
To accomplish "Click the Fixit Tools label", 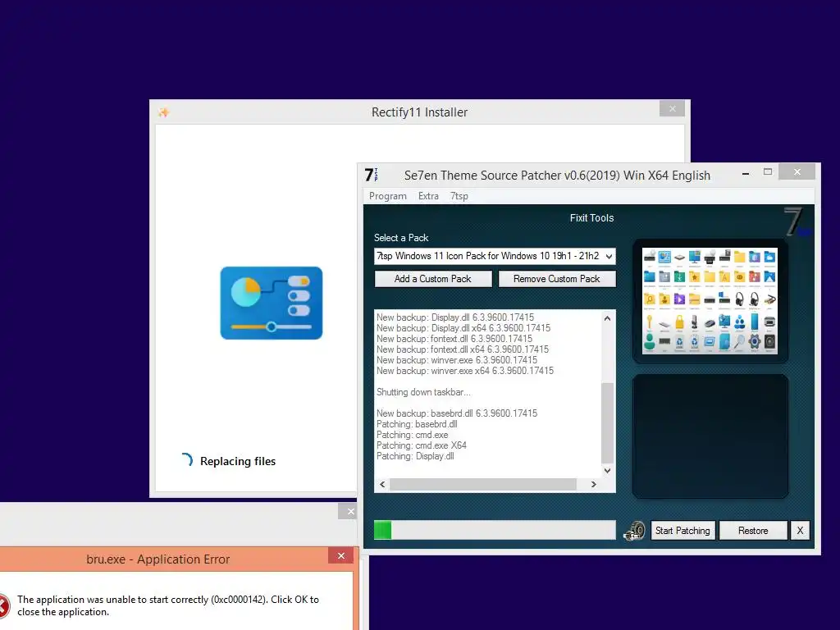I will click(591, 218).
